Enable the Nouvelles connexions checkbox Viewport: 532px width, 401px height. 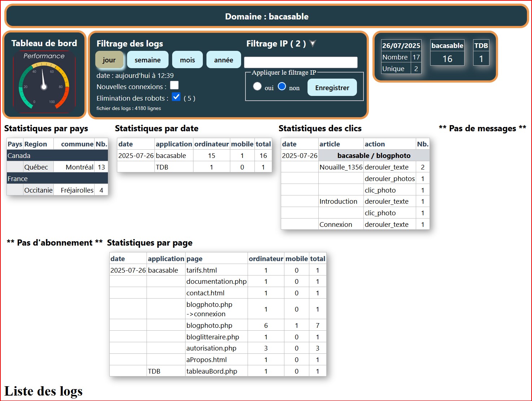pos(174,85)
